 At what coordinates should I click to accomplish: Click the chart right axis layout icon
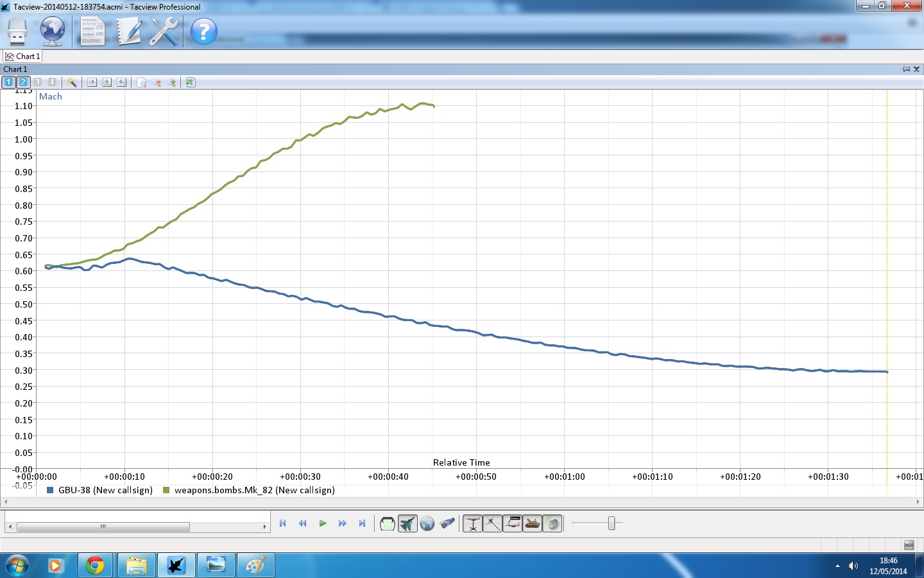[121, 82]
